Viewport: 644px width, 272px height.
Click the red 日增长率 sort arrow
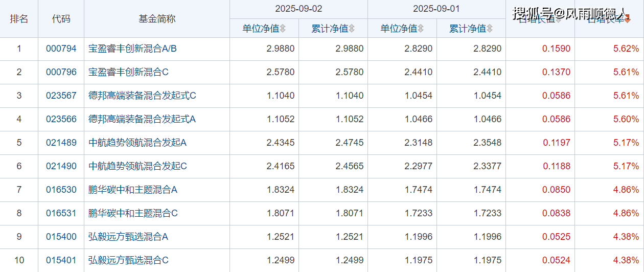[x=628, y=19]
